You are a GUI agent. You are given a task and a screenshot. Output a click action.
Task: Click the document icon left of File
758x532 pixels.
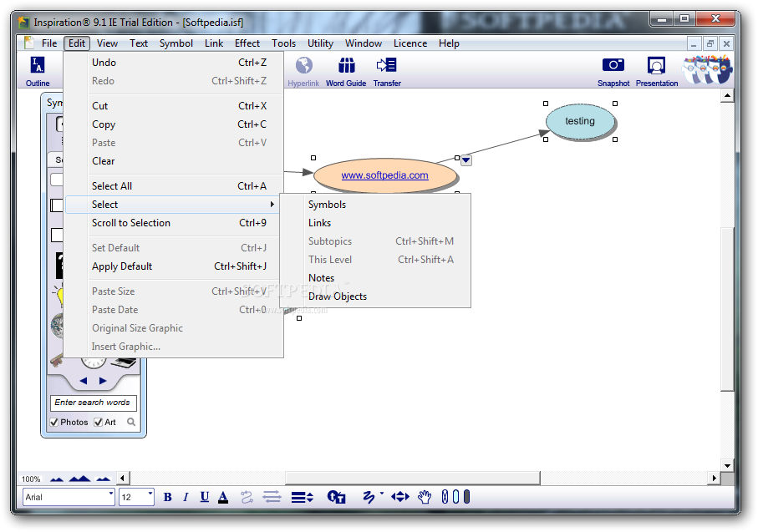pos(29,43)
